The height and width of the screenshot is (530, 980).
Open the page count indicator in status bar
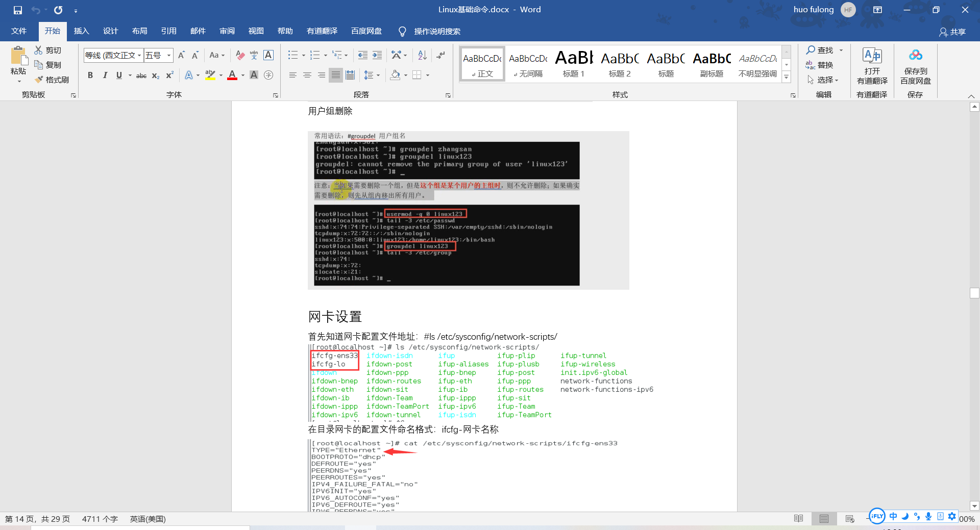point(37,519)
